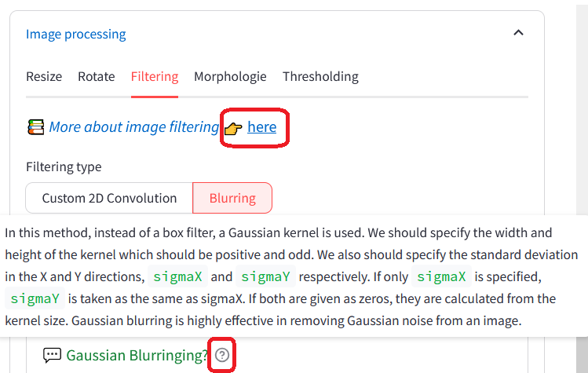The width and height of the screenshot is (588, 373).
Task: Click 'More about image filtering' text
Action: coord(133,126)
